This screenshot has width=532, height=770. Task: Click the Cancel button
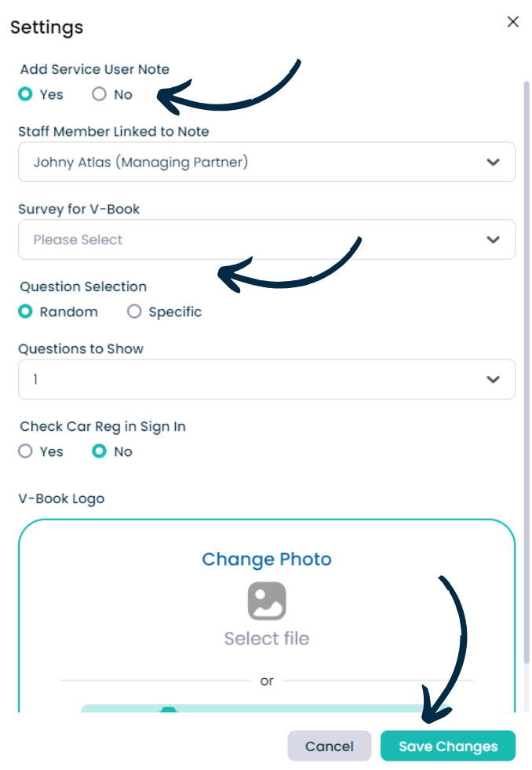(x=330, y=746)
